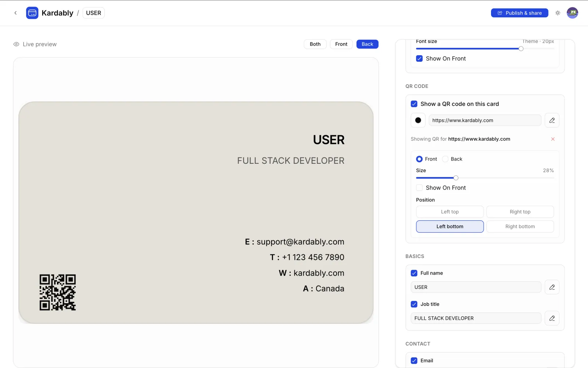Click Showing QR for kardably.com text
The height and width of the screenshot is (368, 588).
click(460, 139)
